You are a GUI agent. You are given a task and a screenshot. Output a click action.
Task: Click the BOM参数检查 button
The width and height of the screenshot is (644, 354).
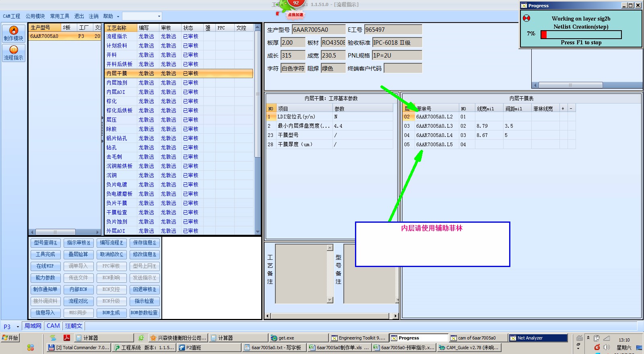pyautogui.click(x=144, y=313)
